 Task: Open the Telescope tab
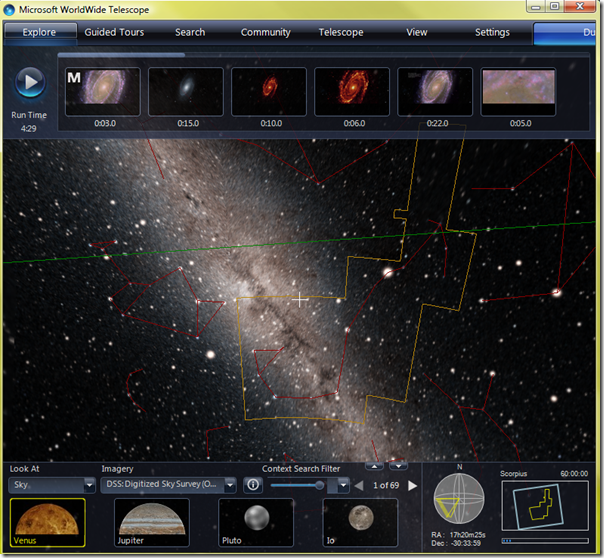tap(341, 32)
